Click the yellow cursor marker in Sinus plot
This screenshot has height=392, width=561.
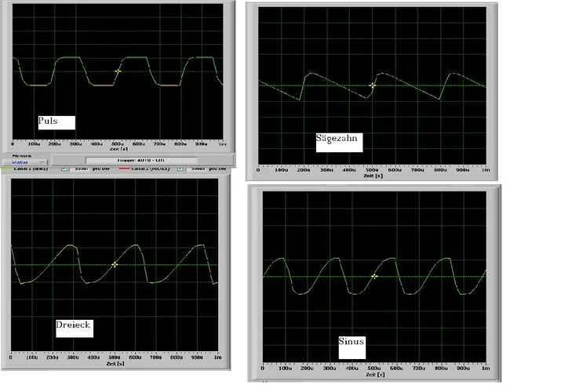[x=374, y=276]
